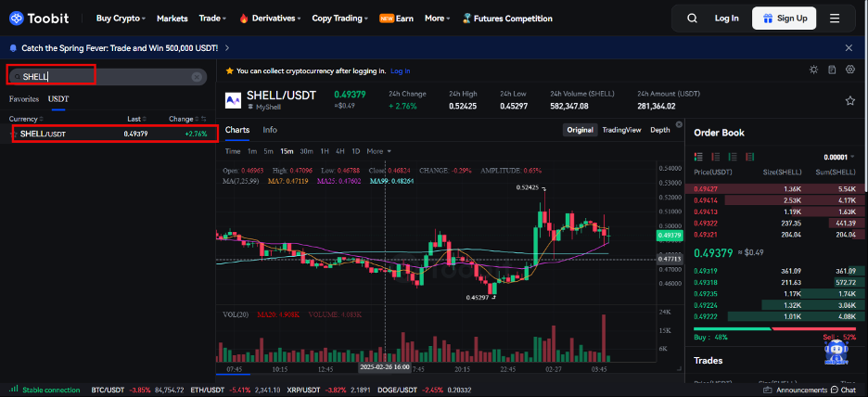Clear the SHELL search text

(197, 77)
